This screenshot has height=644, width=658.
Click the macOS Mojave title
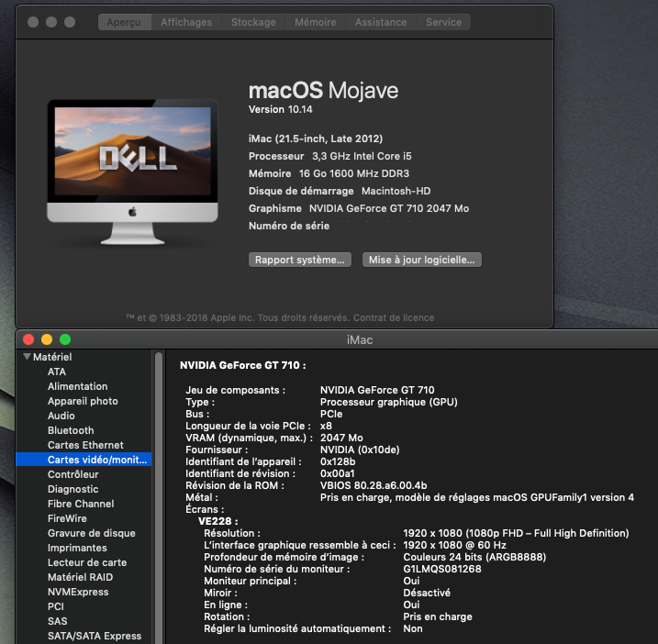pos(324,90)
